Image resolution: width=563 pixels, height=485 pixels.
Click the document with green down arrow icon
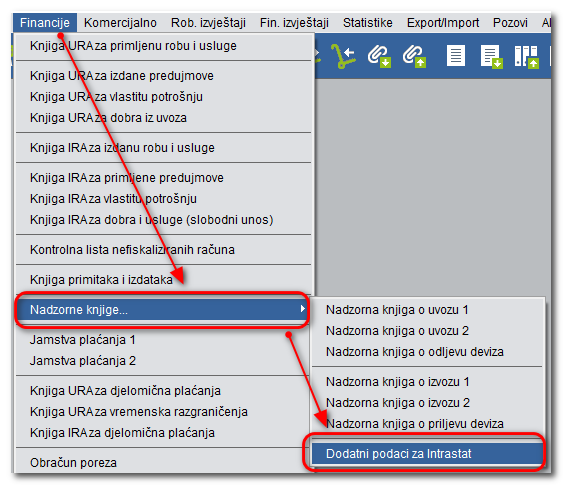(x=492, y=56)
